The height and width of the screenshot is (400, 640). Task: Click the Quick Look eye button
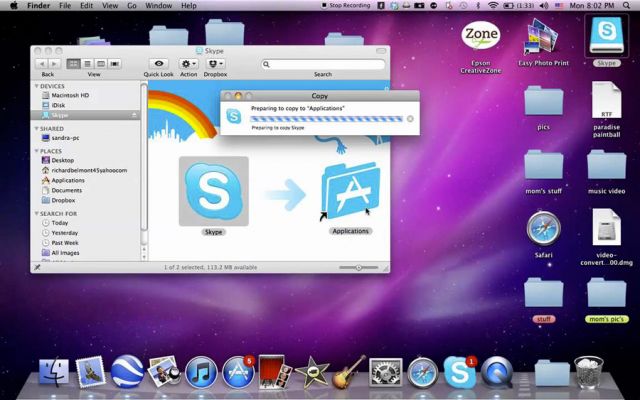(159, 64)
